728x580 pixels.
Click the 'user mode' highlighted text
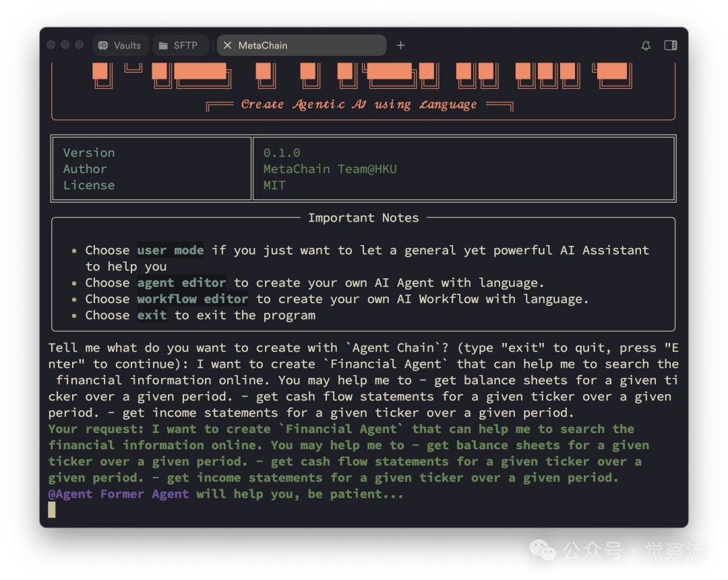[x=171, y=251]
